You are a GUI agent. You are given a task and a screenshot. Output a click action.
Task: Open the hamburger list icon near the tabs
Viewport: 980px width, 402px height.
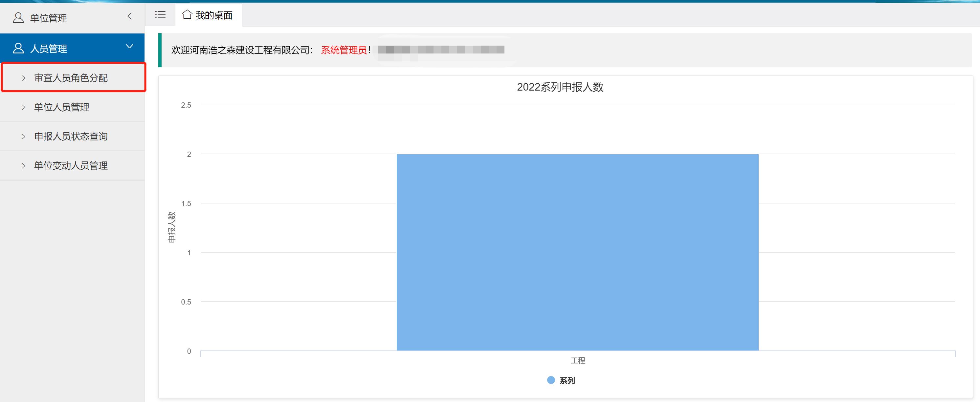160,15
